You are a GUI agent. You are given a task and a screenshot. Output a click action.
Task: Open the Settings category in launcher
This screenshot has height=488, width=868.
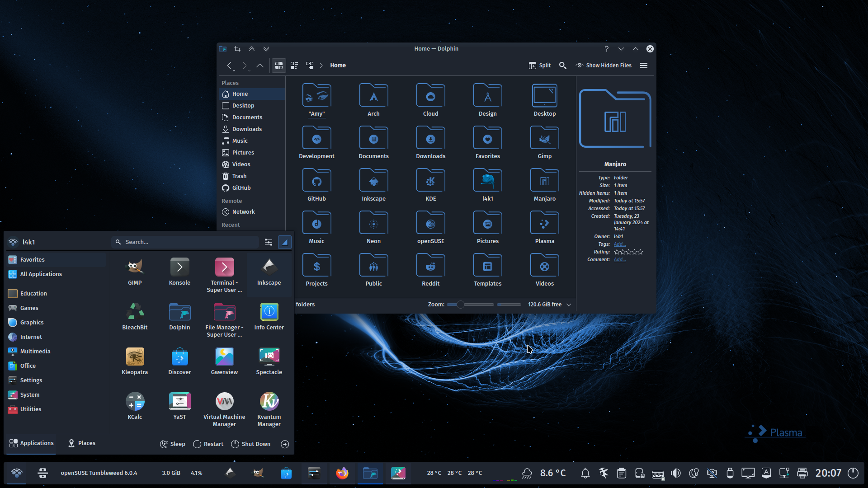pyautogui.click(x=57, y=380)
